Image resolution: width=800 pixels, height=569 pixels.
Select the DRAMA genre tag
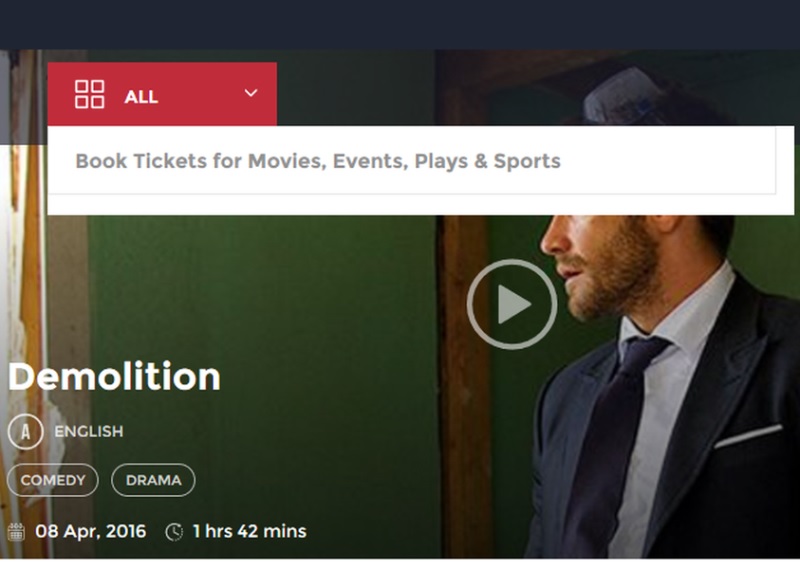[153, 480]
